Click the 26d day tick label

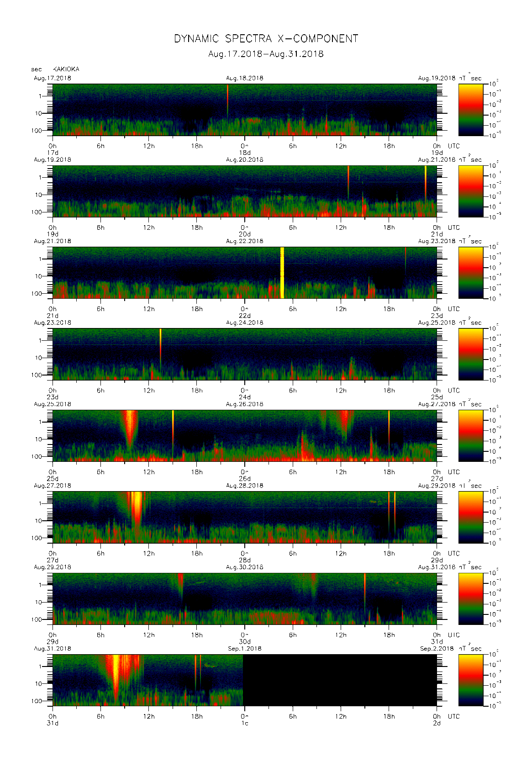coord(245,479)
